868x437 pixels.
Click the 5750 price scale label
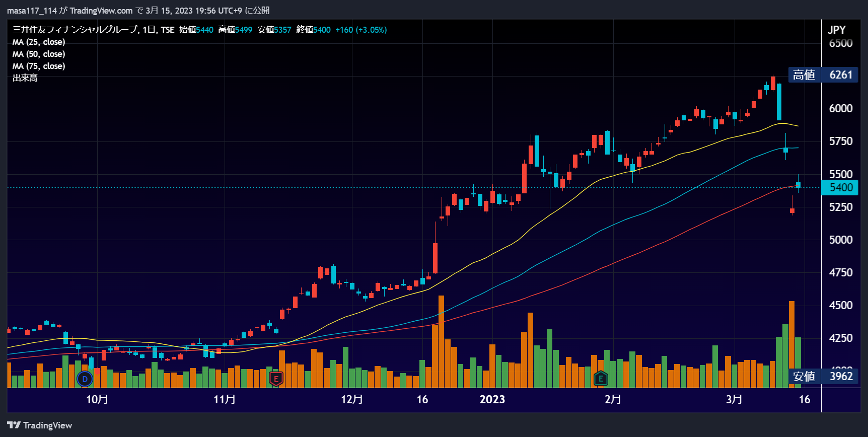[x=841, y=141]
